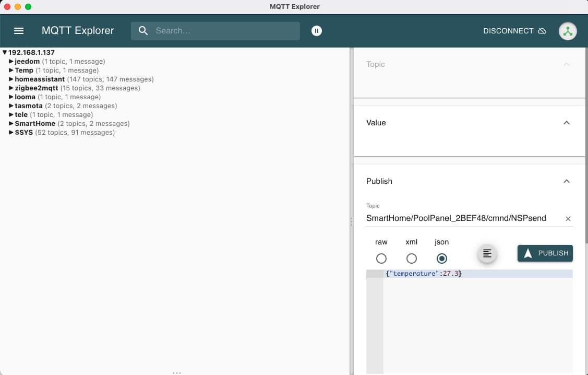Select the json format radio button

pyautogui.click(x=442, y=259)
